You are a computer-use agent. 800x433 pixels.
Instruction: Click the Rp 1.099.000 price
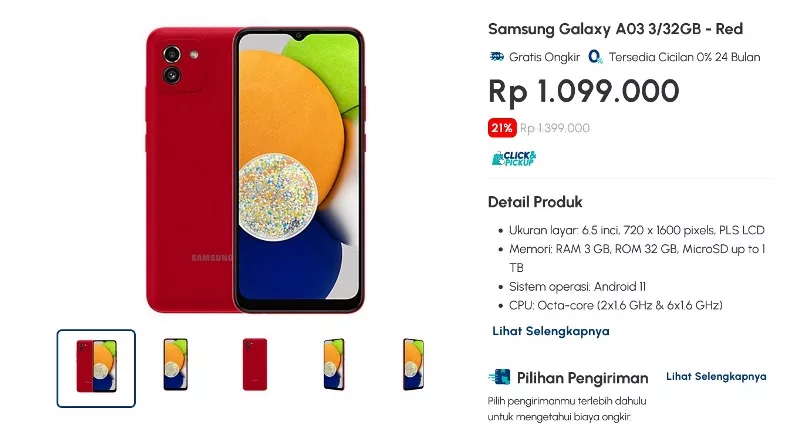584,92
